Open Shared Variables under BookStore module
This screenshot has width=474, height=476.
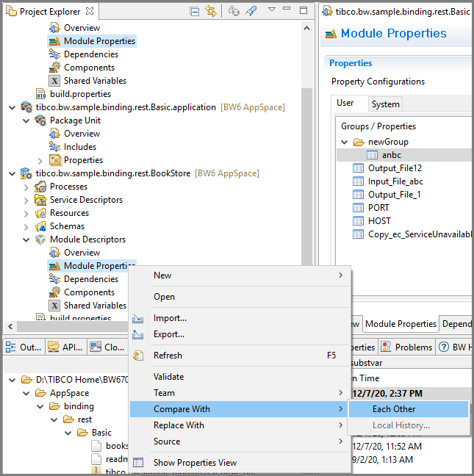[95, 306]
